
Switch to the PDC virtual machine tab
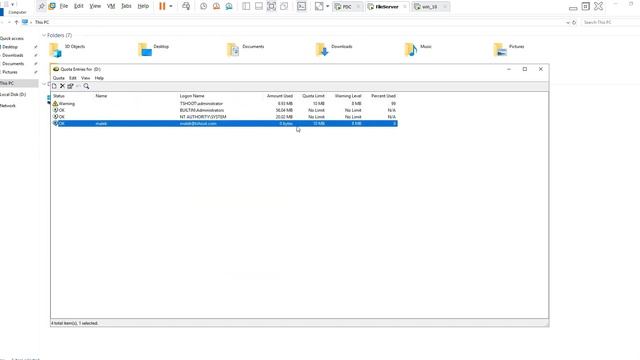[x=347, y=7]
